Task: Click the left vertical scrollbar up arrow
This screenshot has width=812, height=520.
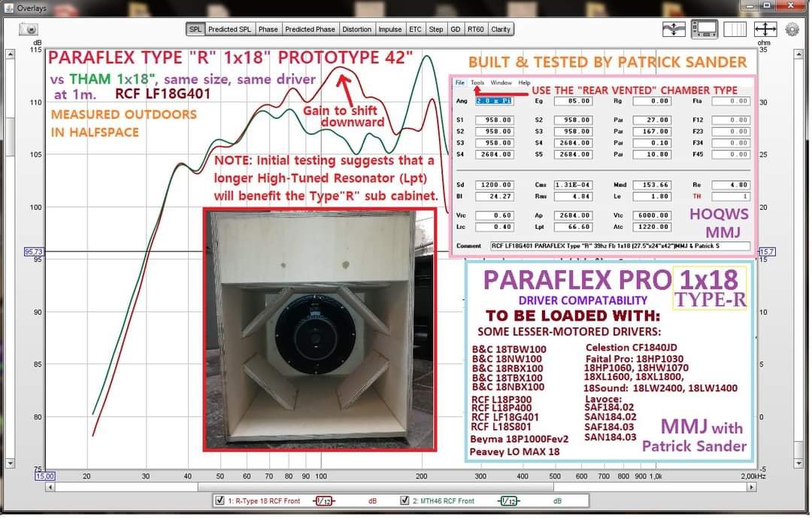Action: point(10,54)
